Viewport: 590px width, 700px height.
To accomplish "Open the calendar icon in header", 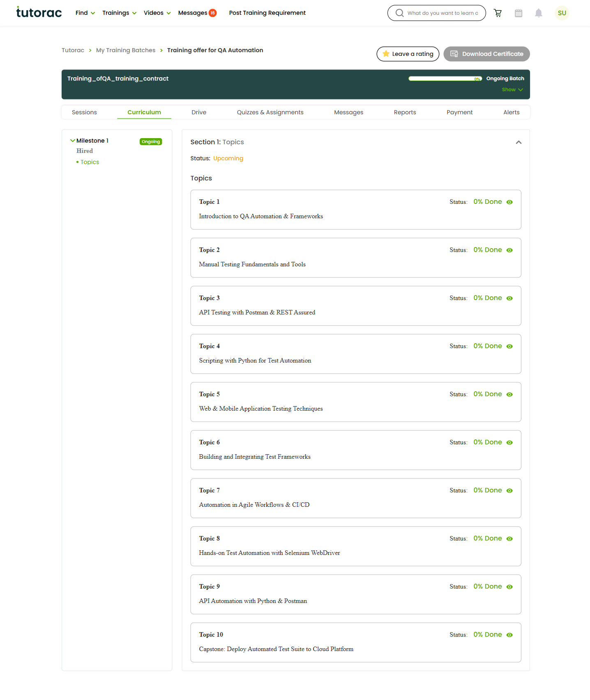I will [519, 13].
